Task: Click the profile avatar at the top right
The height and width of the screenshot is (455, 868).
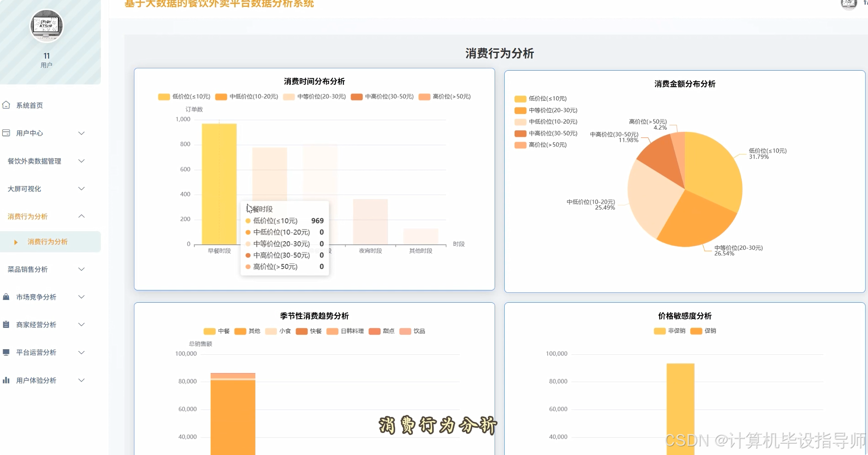Action: pyautogui.click(x=848, y=4)
